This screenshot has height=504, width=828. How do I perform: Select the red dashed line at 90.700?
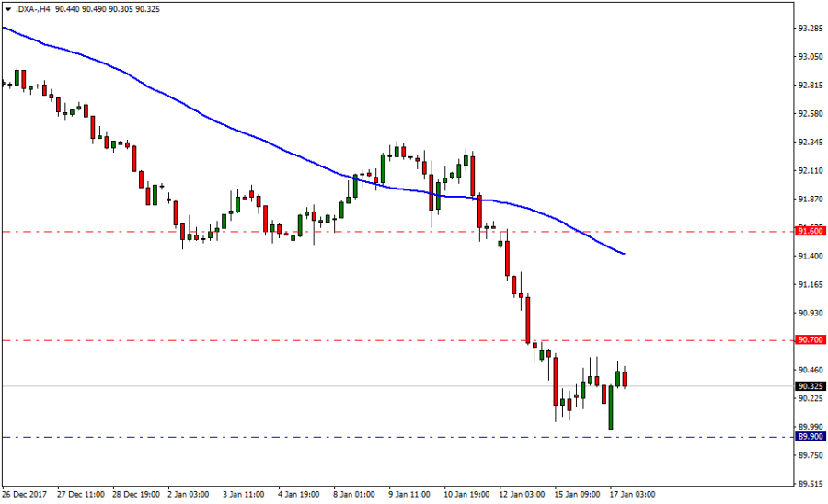point(276,340)
